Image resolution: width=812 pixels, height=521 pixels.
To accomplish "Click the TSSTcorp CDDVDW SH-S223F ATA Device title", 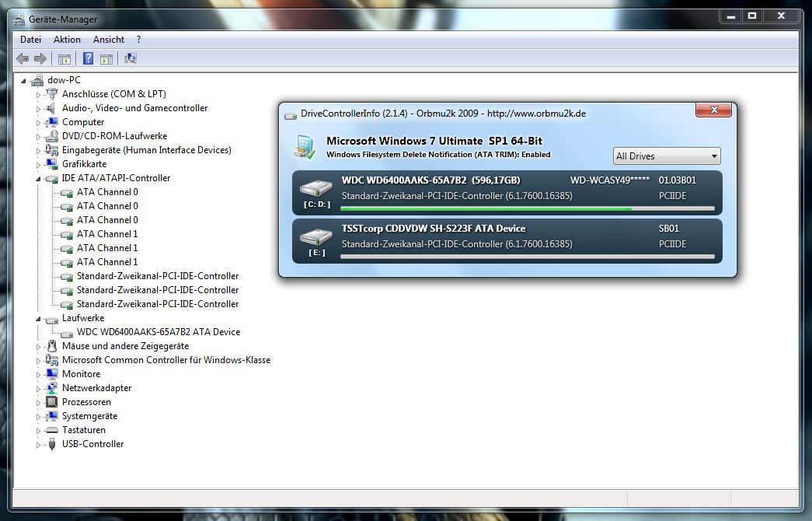I will click(434, 229).
